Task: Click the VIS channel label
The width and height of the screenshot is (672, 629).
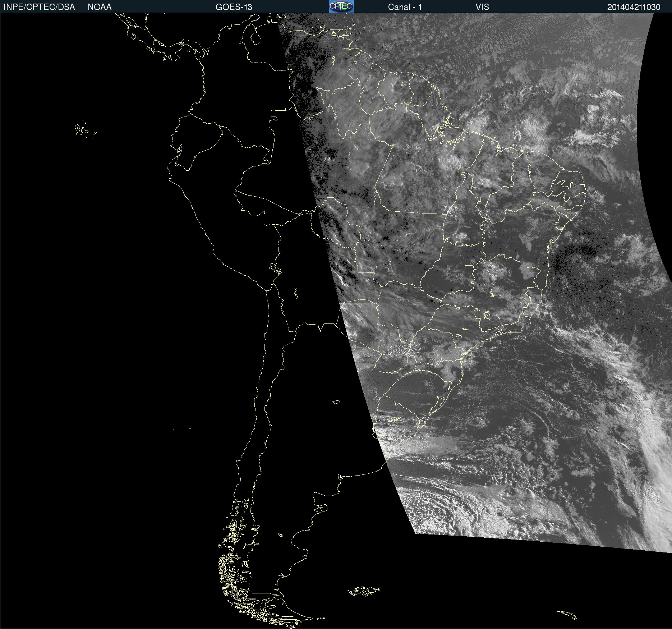Action: point(482,7)
